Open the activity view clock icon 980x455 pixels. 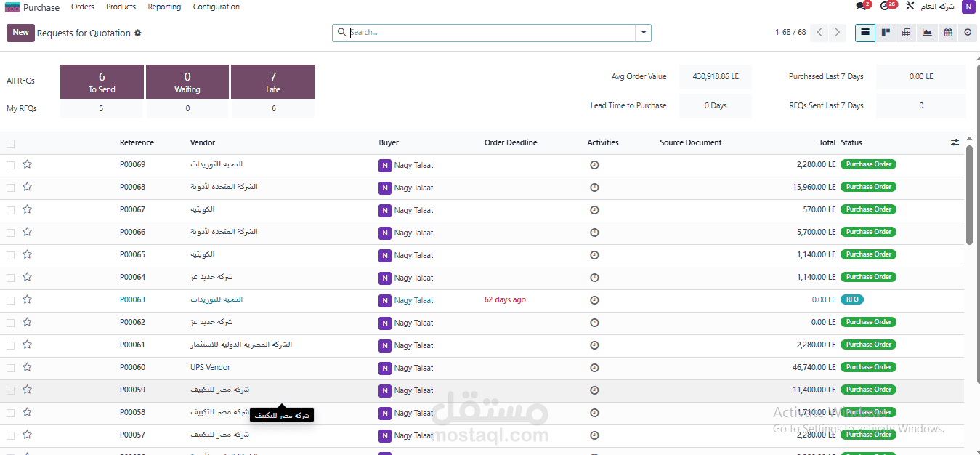(x=968, y=33)
